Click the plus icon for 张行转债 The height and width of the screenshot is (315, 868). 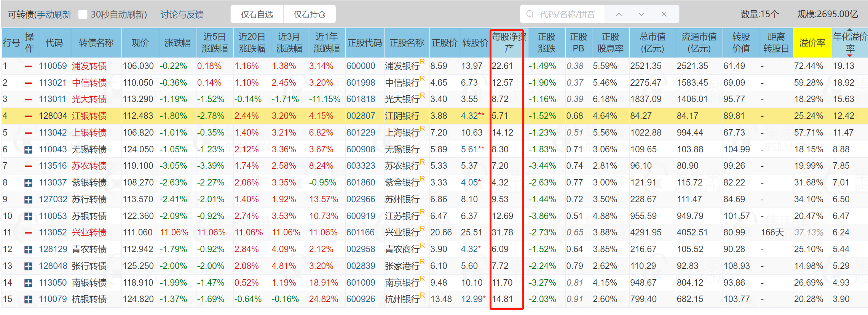tap(28, 266)
